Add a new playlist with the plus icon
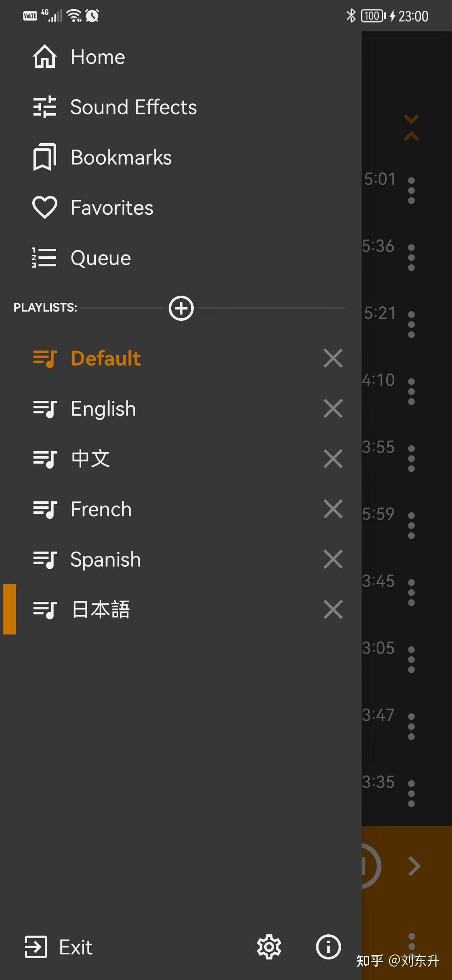The image size is (452, 980). [181, 308]
